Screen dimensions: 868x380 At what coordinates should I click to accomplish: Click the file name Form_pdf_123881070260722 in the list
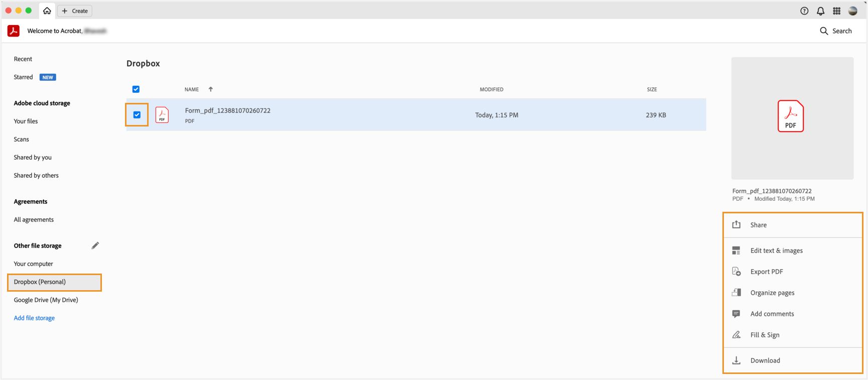[227, 110]
